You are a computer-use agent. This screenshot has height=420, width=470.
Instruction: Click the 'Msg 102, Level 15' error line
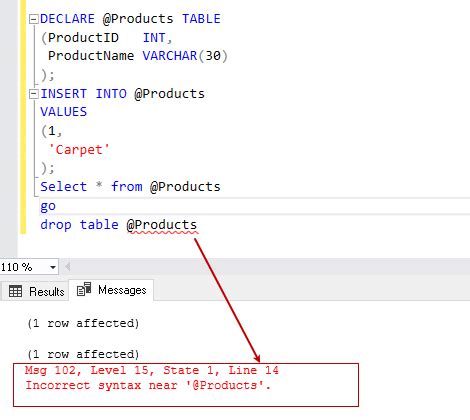tap(152, 370)
